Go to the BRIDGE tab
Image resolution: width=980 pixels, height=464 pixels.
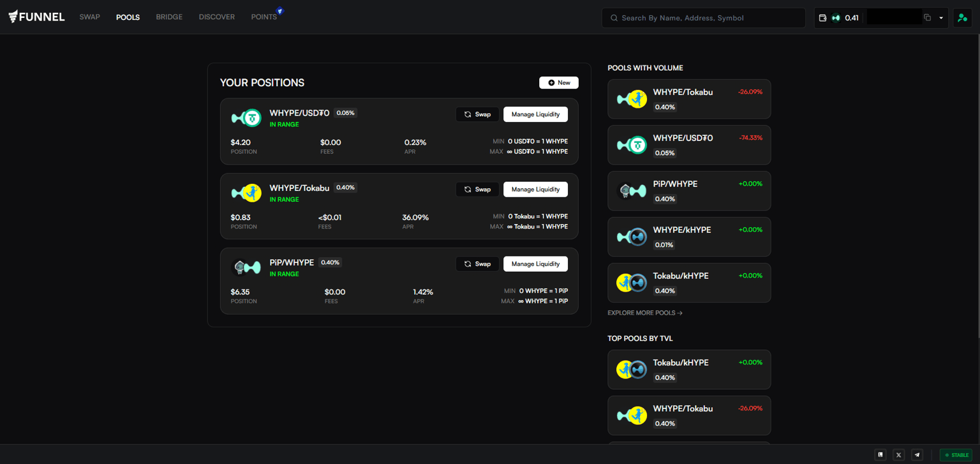169,17
